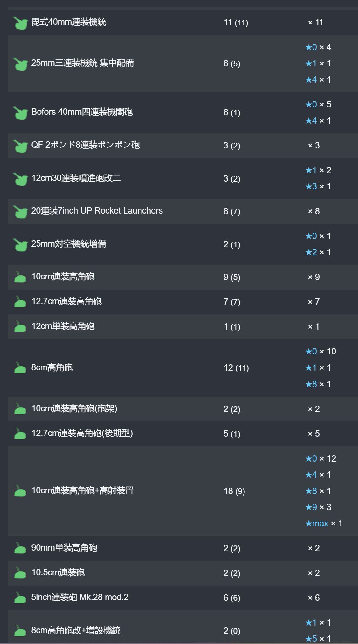Click the ★max × 1 improvement entry
Screen dimensions: 358x644
point(324,524)
